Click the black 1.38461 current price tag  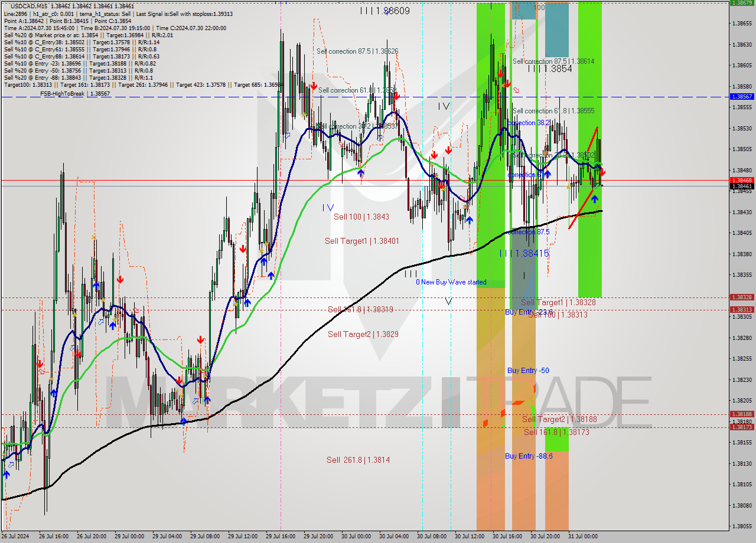pyautogui.click(x=741, y=186)
